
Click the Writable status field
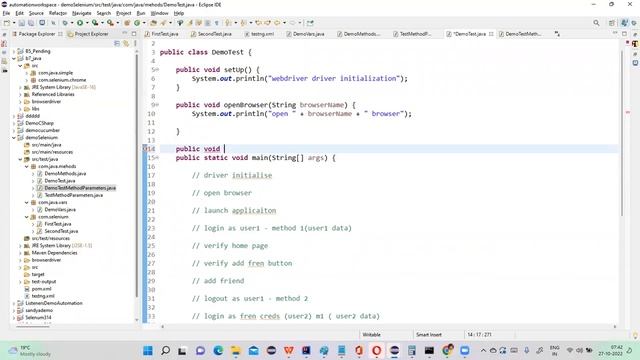coord(371,335)
